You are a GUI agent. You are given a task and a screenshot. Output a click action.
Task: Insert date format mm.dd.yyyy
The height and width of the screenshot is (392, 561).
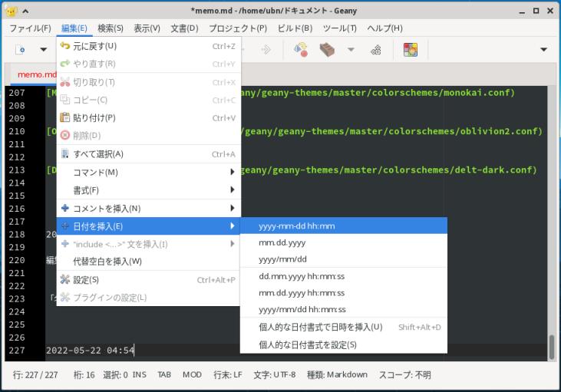(344, 242)
